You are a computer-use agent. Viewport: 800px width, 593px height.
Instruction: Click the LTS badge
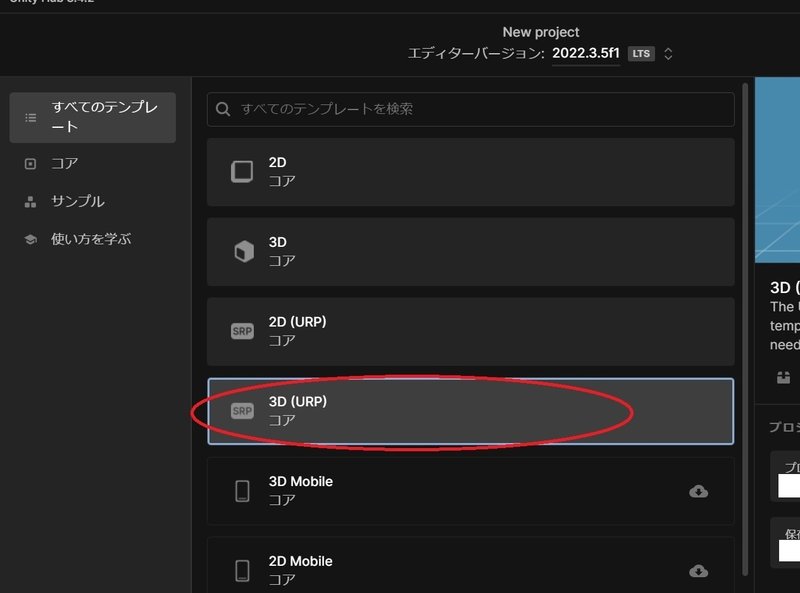(641, 54)
